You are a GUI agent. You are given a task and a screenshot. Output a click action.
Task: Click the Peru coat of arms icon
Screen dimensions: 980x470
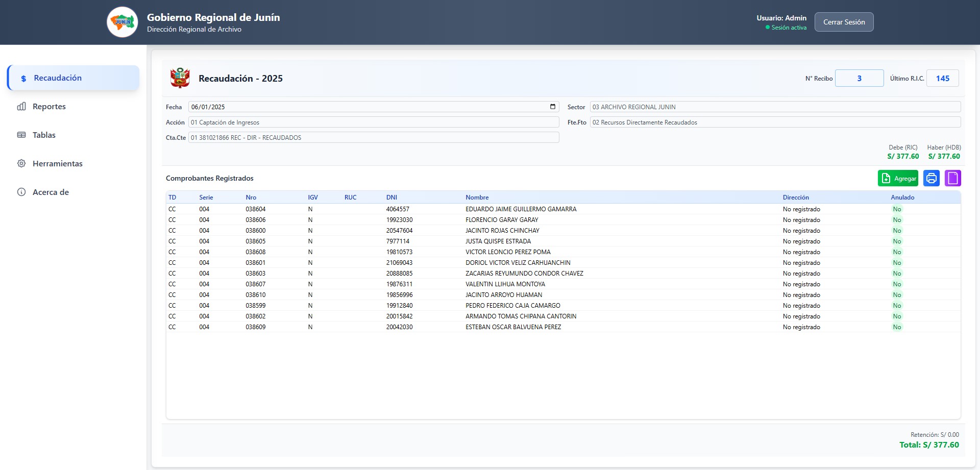tap(180, 78)
